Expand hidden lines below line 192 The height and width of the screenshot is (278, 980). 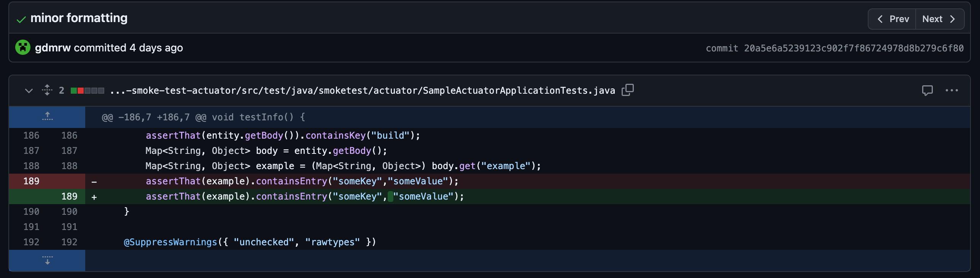click(47, 260)
